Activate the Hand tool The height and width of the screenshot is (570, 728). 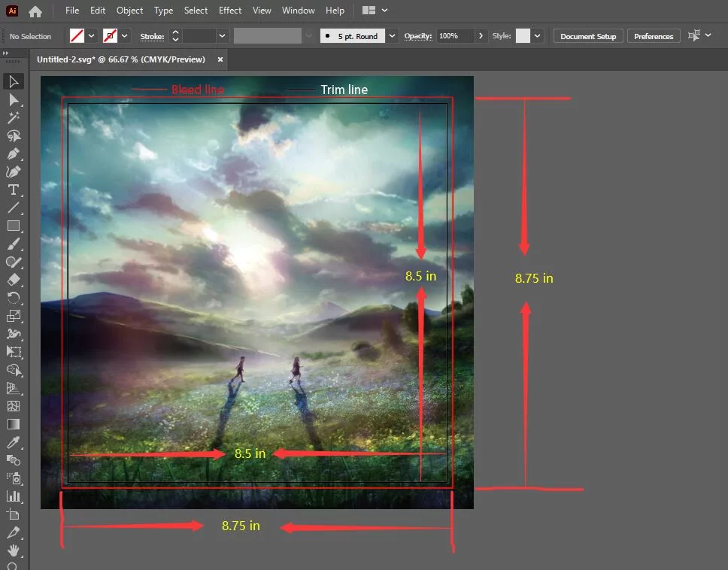click(13, 550)
